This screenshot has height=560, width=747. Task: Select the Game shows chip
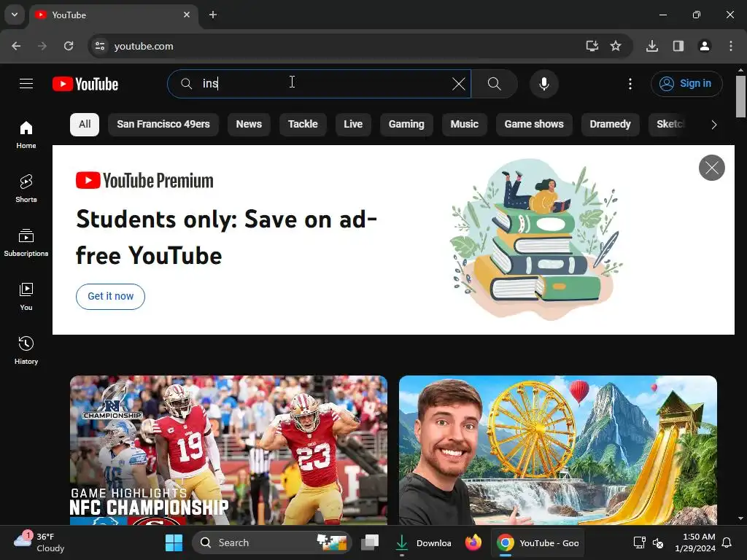tap(534, 124)
